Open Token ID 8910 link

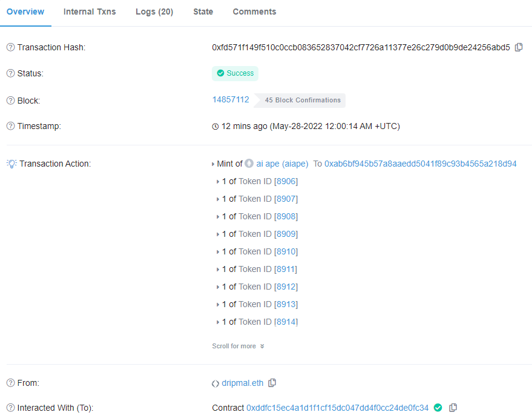point(285,251)
